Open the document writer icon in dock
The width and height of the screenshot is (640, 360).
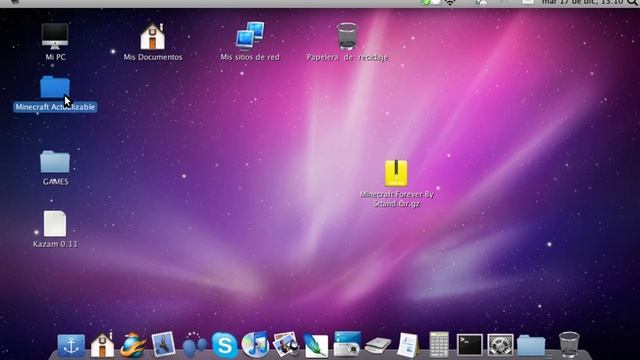point(408,345)
